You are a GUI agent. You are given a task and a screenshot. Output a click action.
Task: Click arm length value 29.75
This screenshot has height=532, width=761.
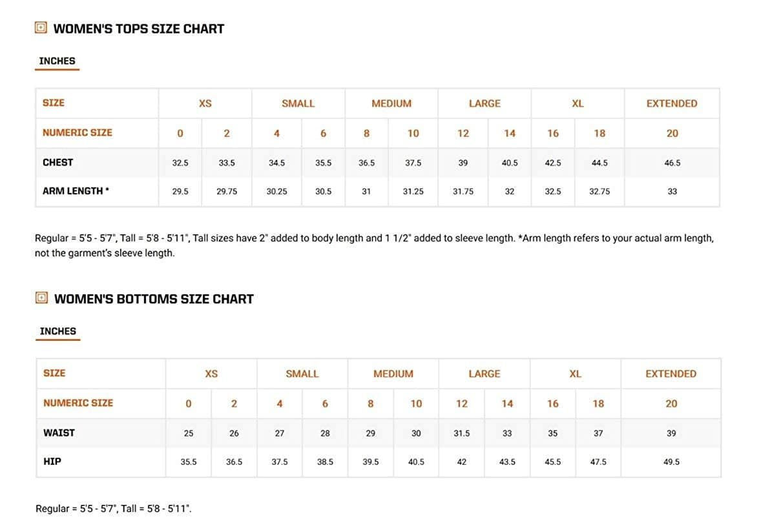point(227,192)
